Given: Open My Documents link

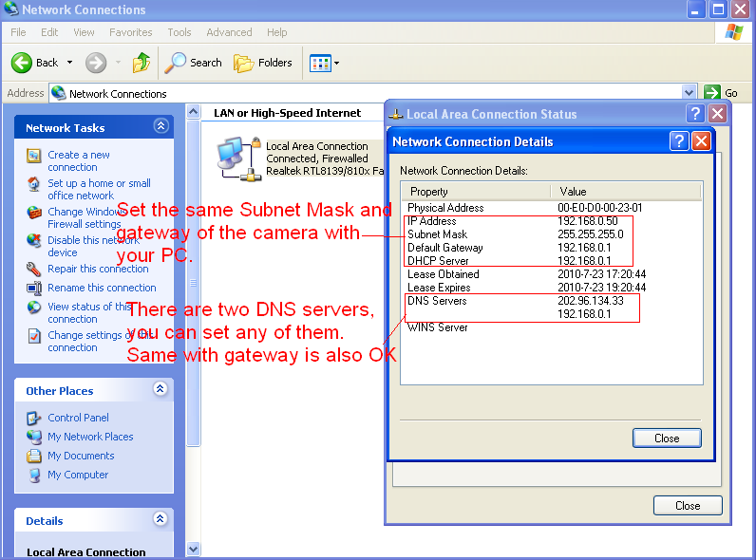Looking at the screenshot, I should click(81, 456).
